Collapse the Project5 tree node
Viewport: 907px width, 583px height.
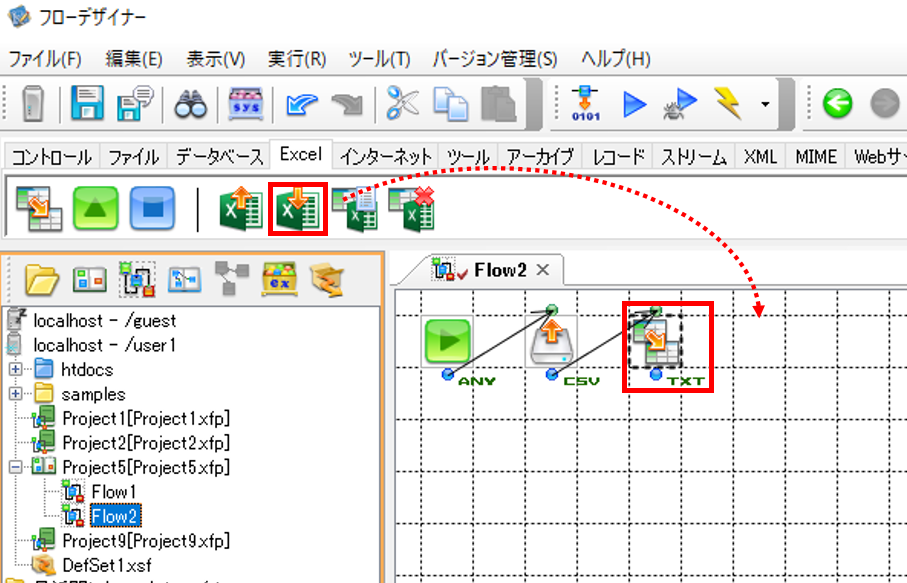coord(16,467)
